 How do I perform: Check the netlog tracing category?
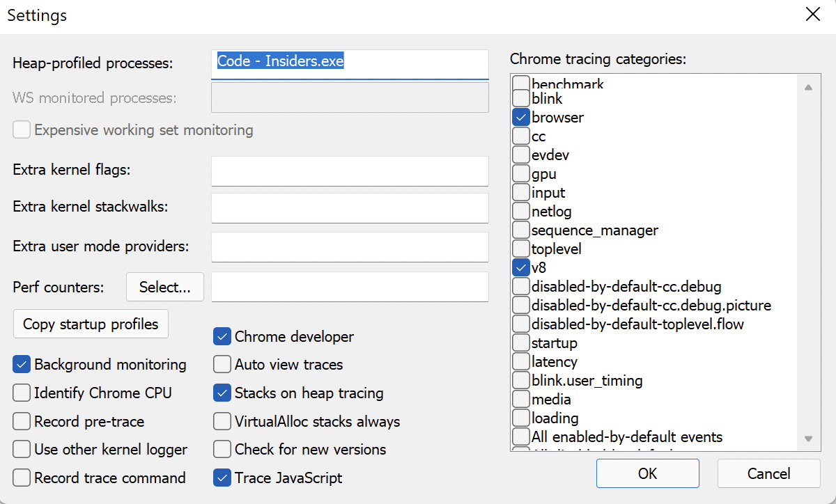pos(520,211)
